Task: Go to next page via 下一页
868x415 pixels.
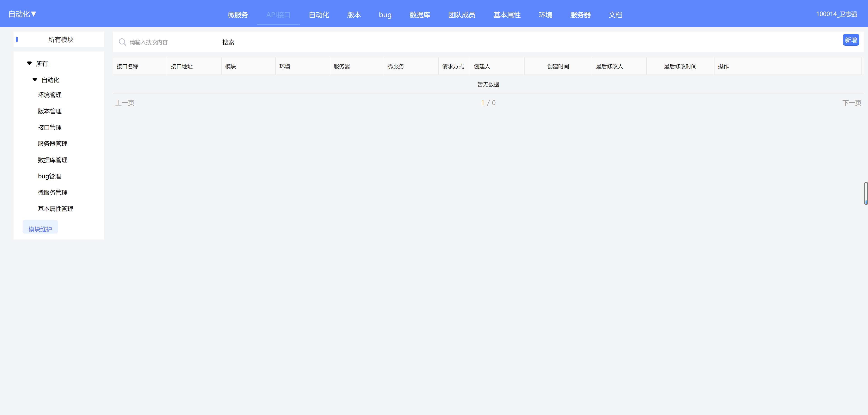Action: [x=851, y=103]
